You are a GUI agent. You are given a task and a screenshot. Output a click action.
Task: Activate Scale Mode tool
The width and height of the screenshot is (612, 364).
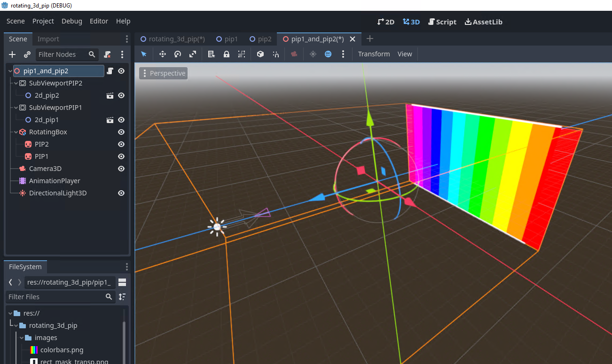coord(193,54)
